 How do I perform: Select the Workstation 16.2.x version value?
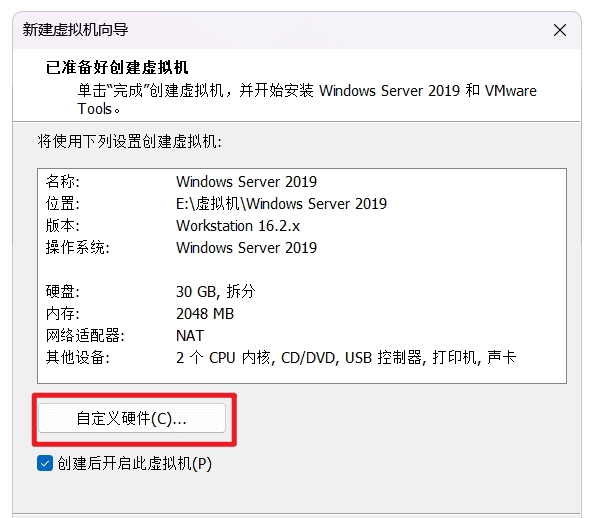point(238,226)
